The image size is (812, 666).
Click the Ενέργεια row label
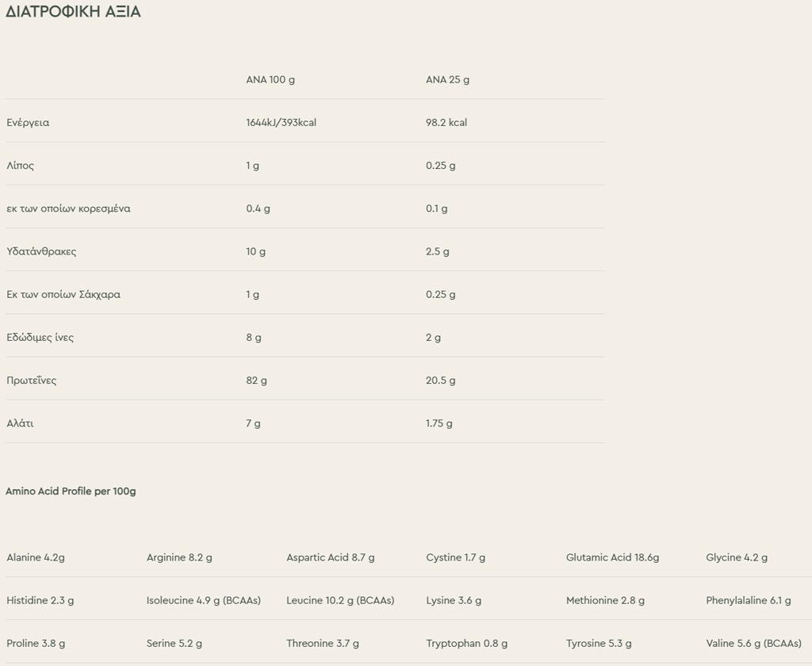point(28,123)
